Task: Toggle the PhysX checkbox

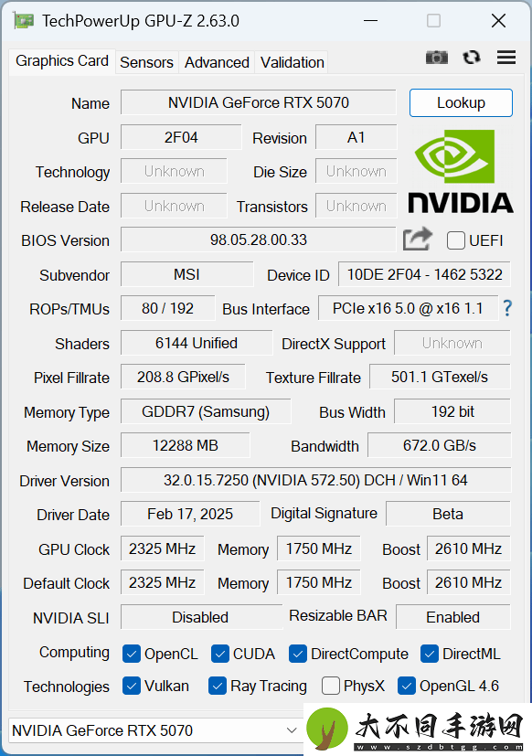Action: point(330,686)
